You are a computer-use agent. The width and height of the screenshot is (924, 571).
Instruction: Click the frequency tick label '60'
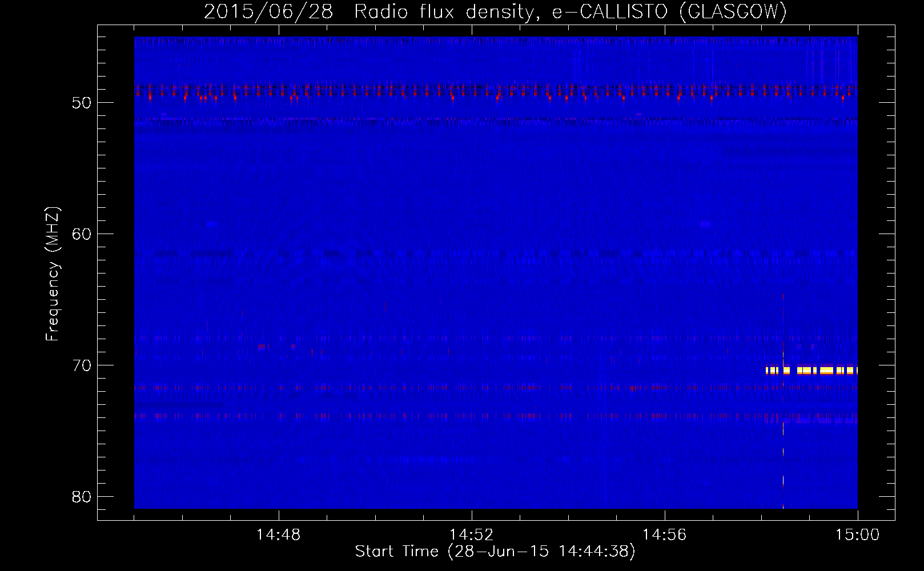coord(82,234)
